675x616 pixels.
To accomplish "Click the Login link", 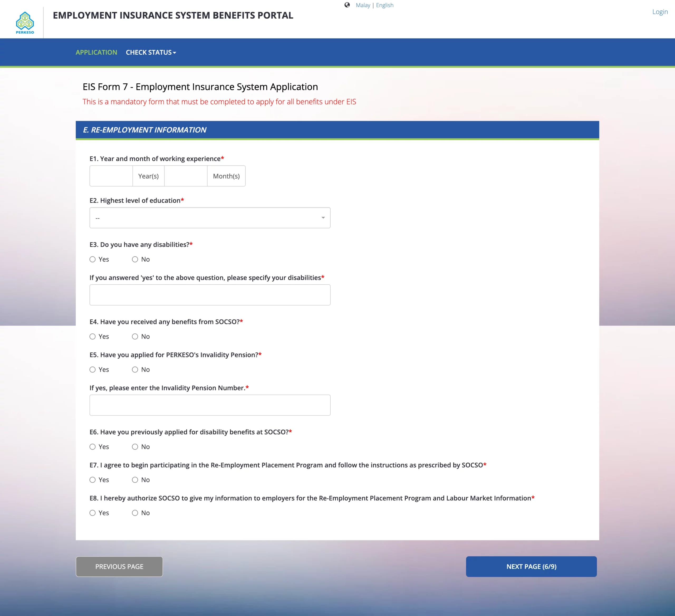I will 660,12.
